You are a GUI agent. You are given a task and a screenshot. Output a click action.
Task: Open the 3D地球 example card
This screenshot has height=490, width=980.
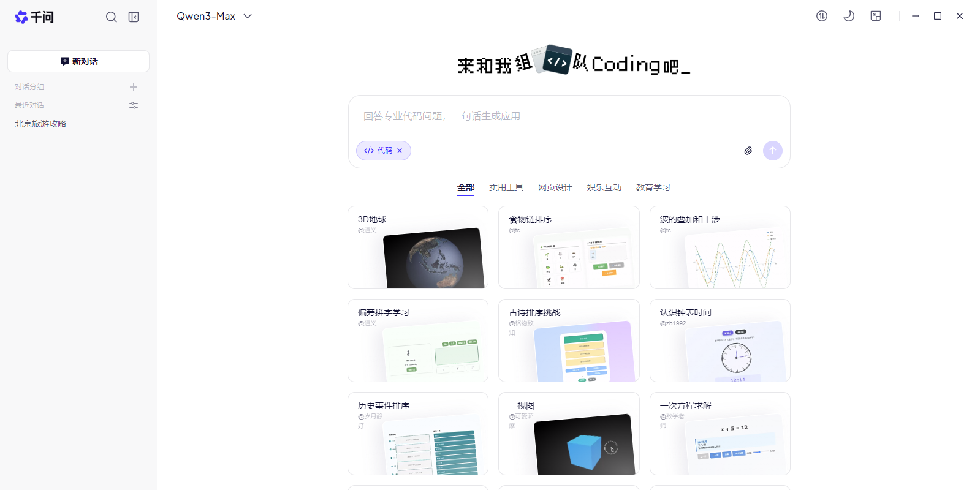click(x=418, y=247)
